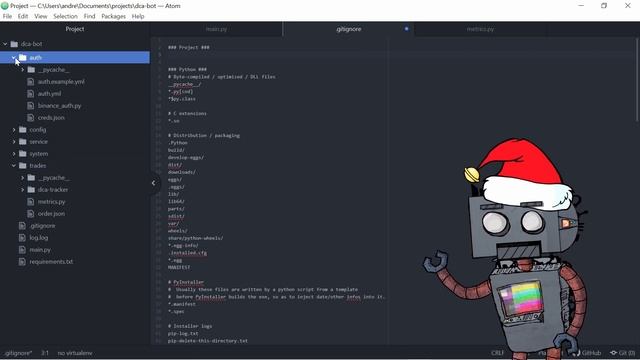Screen dimensions: 640x360
Task: Click the editor vertical scrollbar
Action: point(637,80)
